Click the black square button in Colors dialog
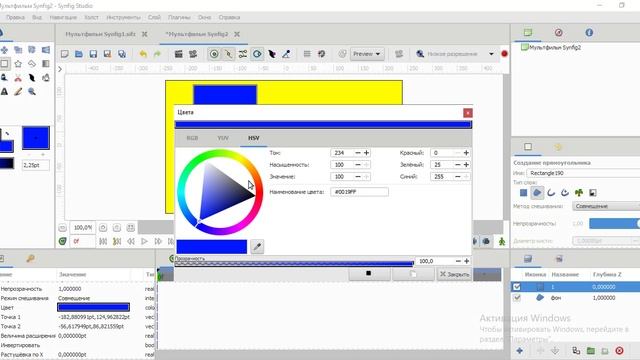Screen dimensions: 640x360 [369, 273]
